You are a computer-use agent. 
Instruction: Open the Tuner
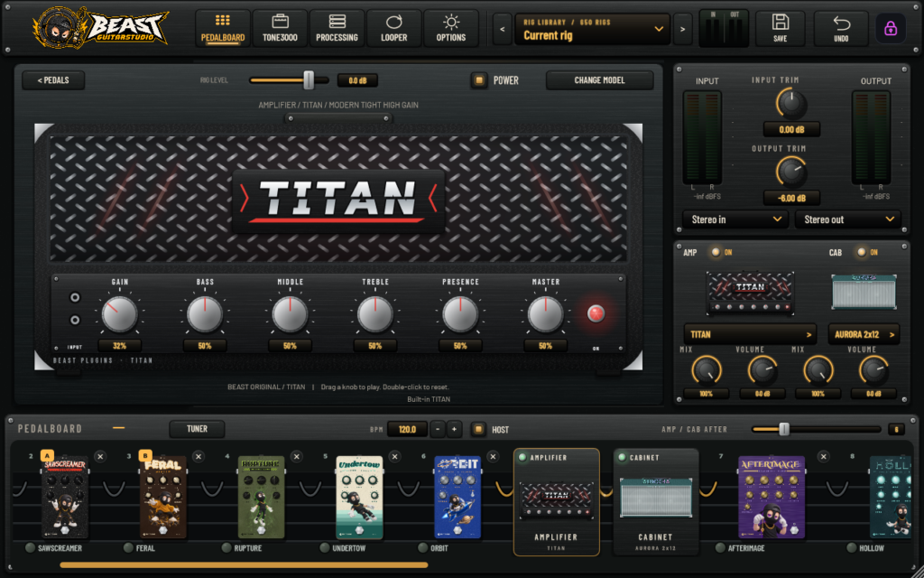[197, 429]
